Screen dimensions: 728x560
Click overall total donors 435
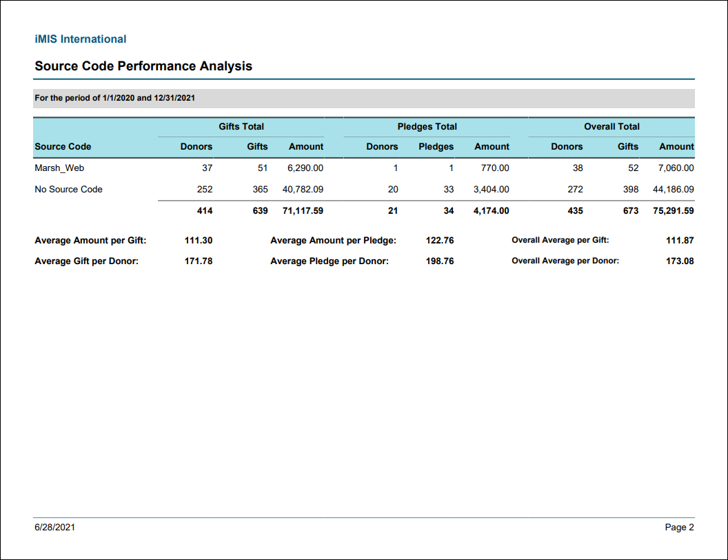point(575,211)
